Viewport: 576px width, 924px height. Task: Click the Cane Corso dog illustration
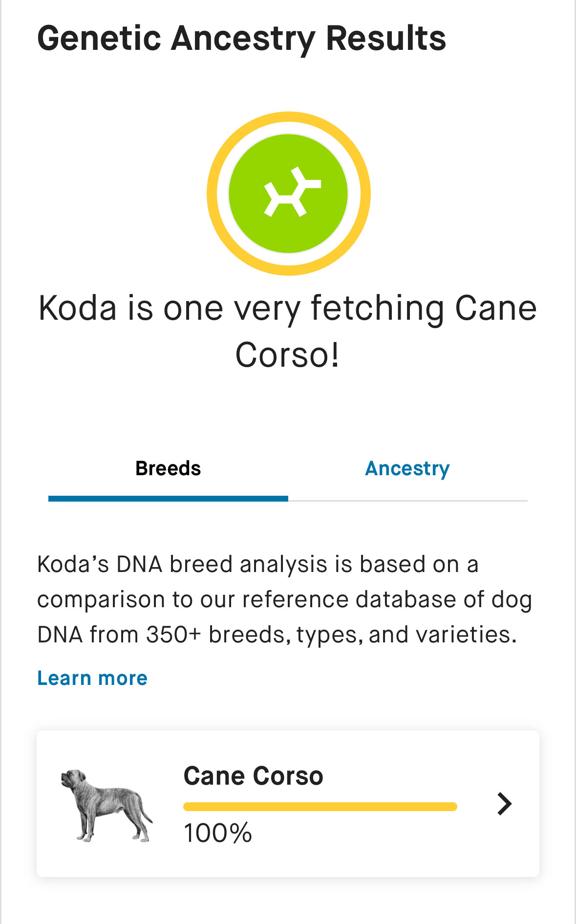point(107,804)
